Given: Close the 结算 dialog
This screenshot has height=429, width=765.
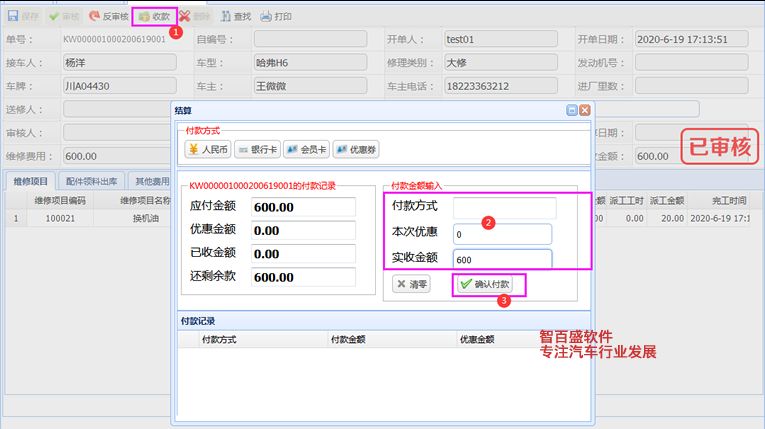Looking at the screenshot, I should [584, 110].
